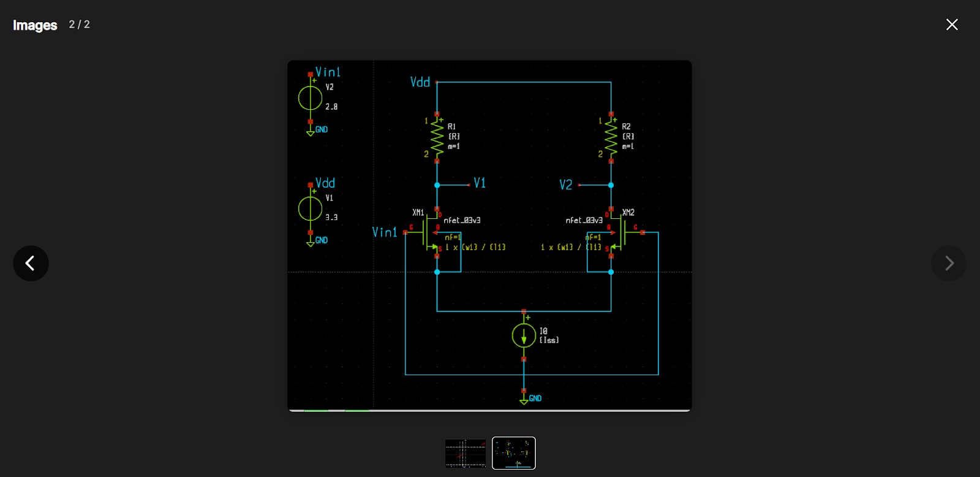Click the Vin1 label beside XM1 gate
This screenshot has width=980, height=477.
385,232
